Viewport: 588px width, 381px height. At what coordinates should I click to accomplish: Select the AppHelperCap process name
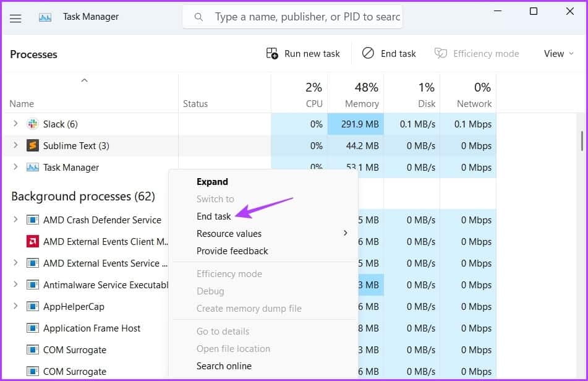[74, 307]
